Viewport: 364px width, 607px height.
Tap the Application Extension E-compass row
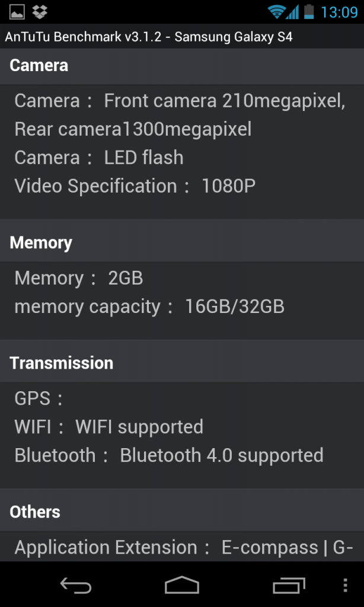(x=184, y=547)
